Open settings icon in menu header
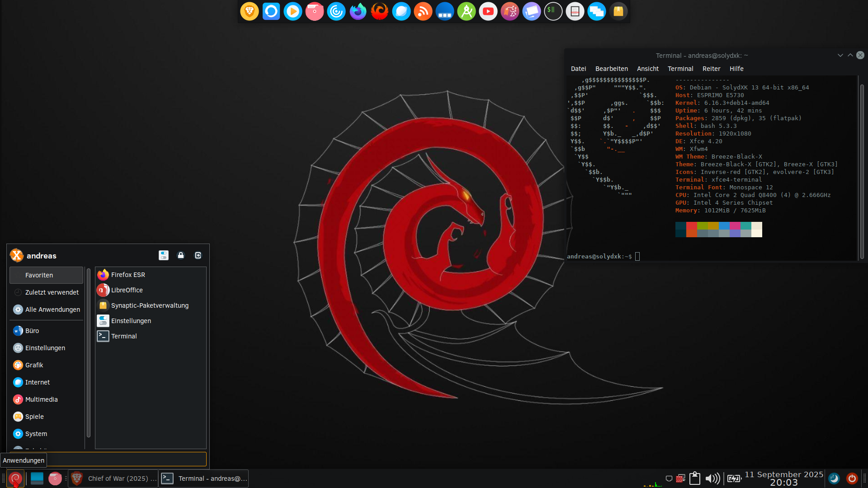Viewport: 868px width, 488px height. pyautogui.click(x=164, y=255)
